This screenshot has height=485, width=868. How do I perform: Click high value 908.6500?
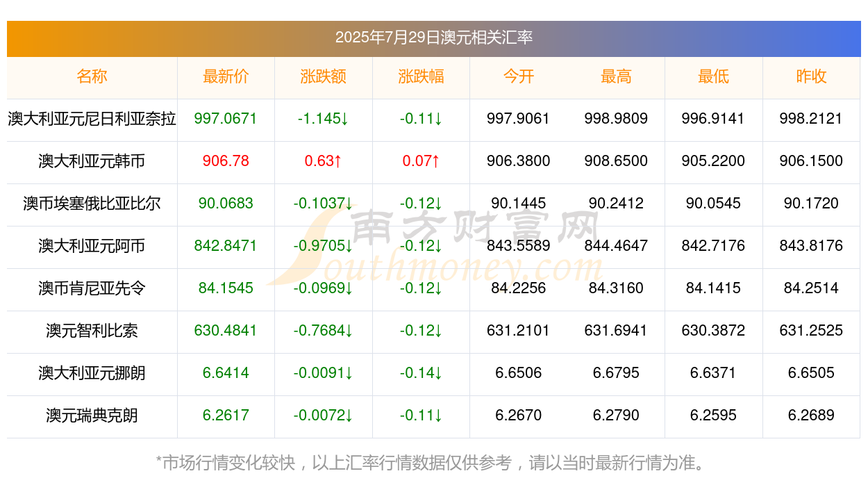coord(616,161)
